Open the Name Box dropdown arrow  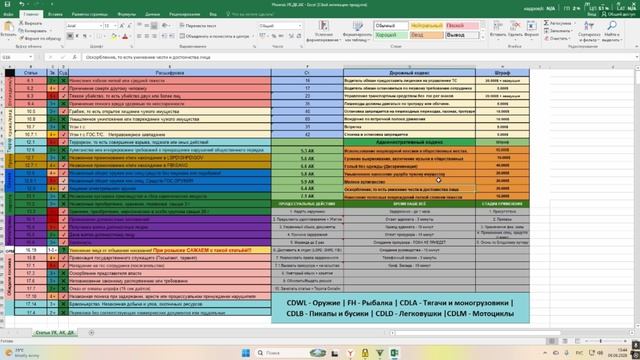31,57
